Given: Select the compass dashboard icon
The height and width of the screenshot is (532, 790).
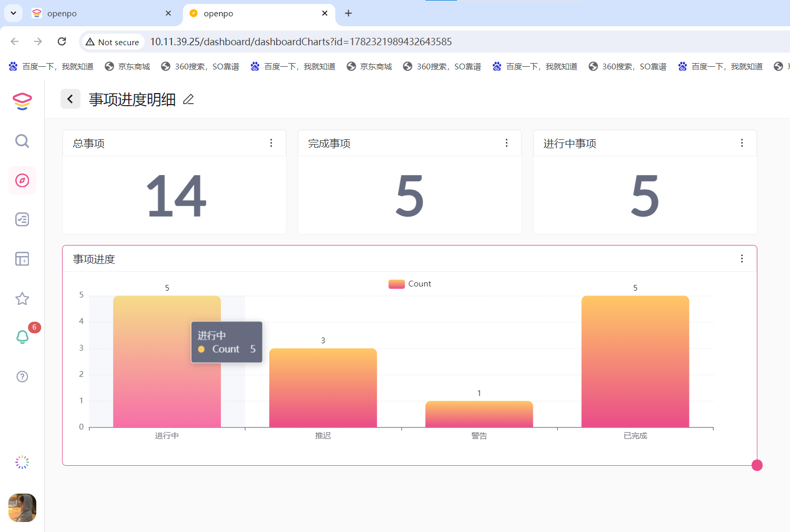Looking at the screenshot, I should point(22,180).
